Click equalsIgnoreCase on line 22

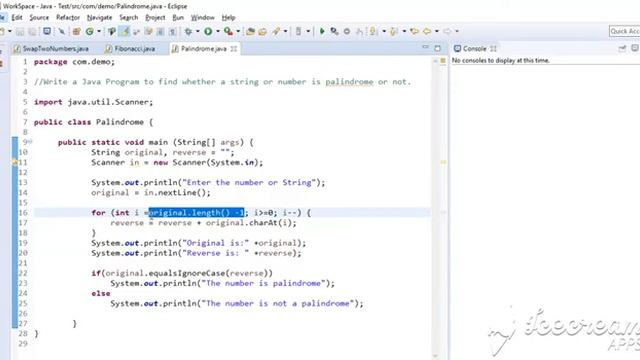click(x=187, y=273)
